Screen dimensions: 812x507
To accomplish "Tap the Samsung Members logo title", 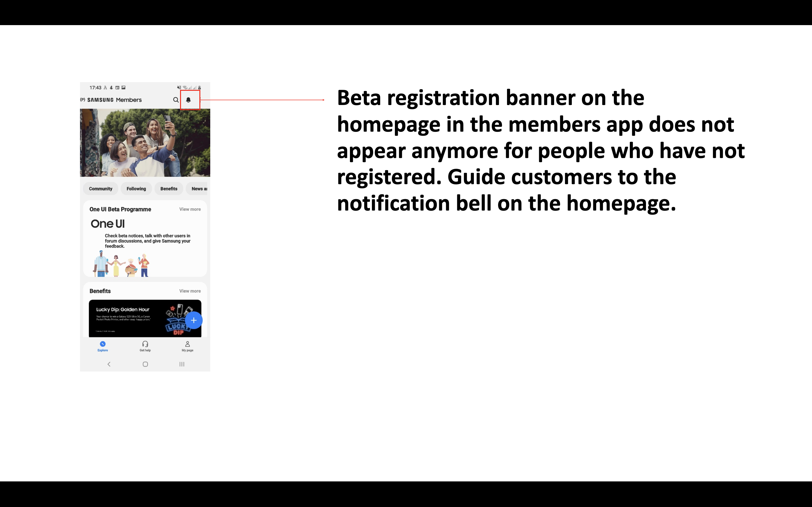I will pos(114,100).
